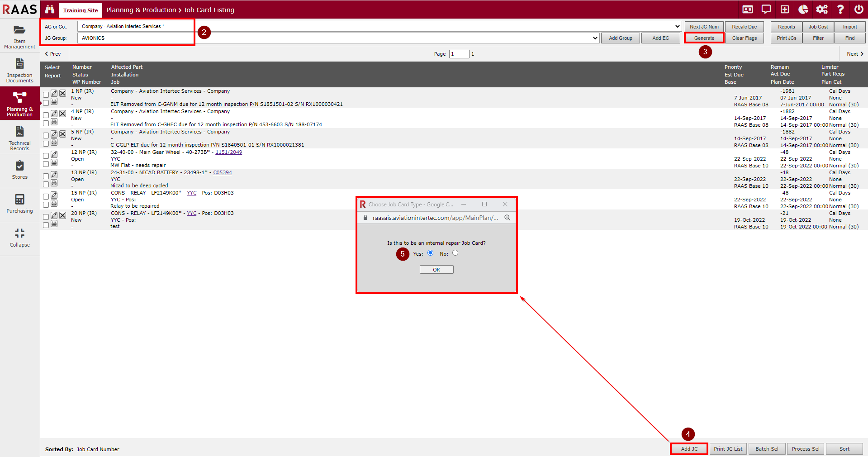
Task: Select the 'No' radio button in dialog
Action: coord(455,253)
